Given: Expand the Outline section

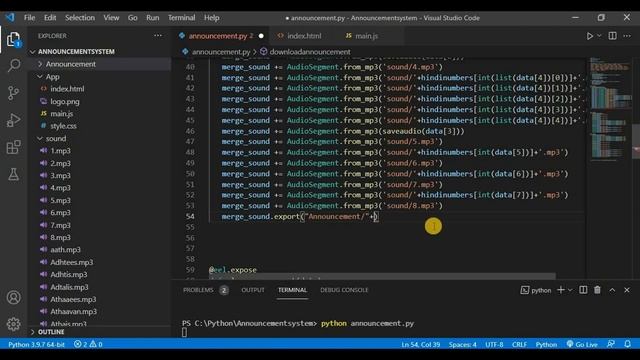Looking at the screenshot, I should click(x=100, y=332).
